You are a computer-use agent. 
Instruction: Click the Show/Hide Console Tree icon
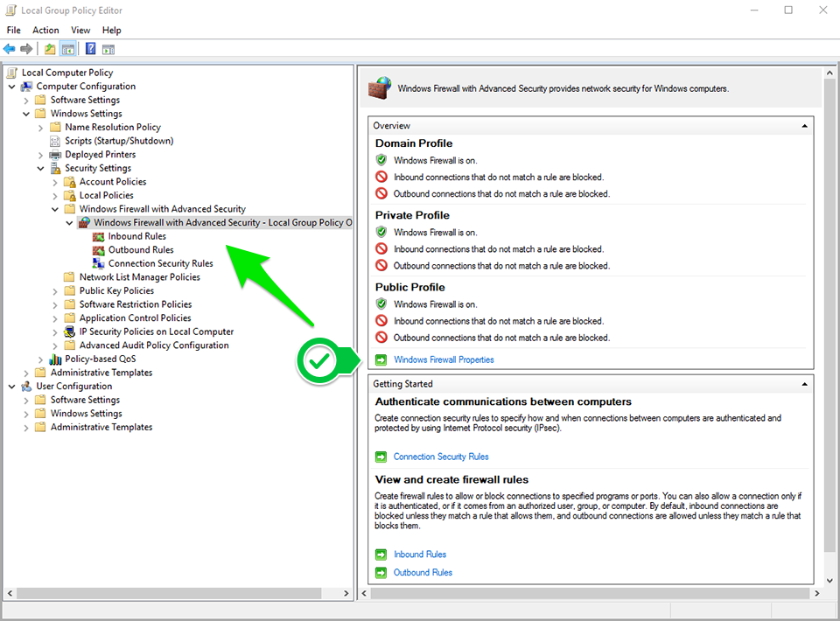68,49
